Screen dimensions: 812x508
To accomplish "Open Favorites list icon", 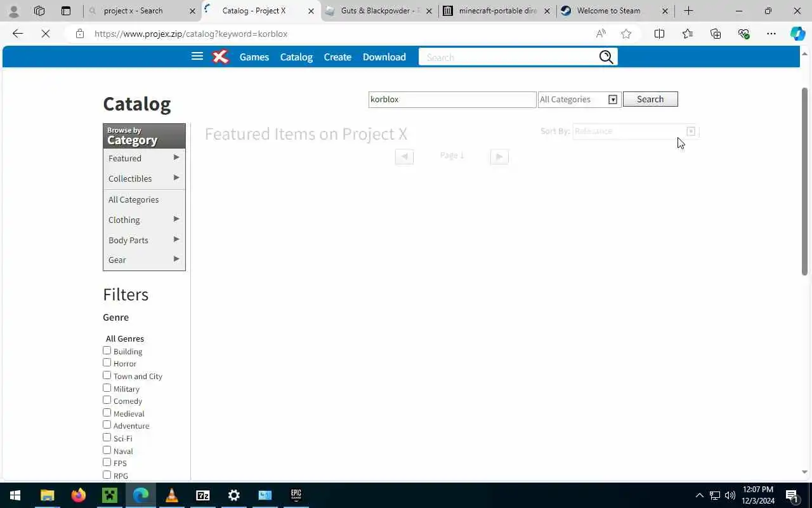I will point(688,34).
